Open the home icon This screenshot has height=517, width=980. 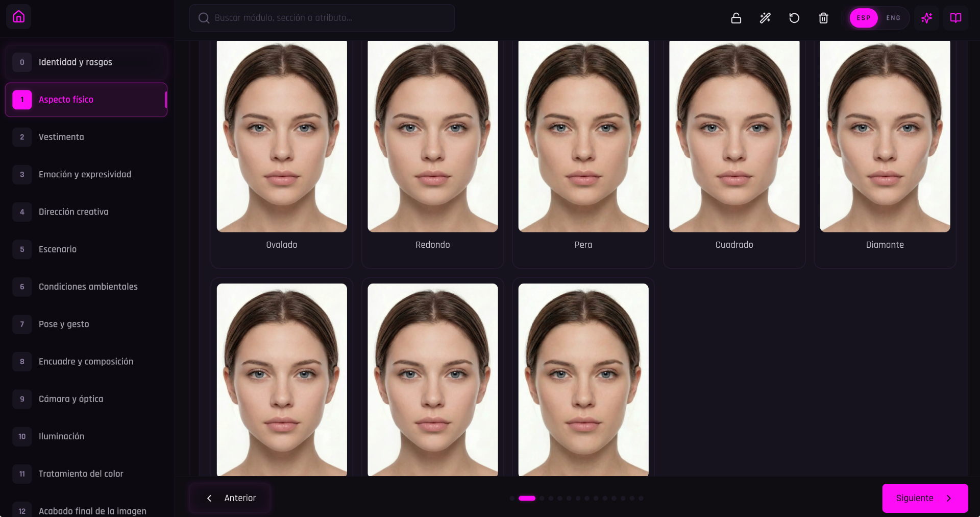[x=18, y=17]
